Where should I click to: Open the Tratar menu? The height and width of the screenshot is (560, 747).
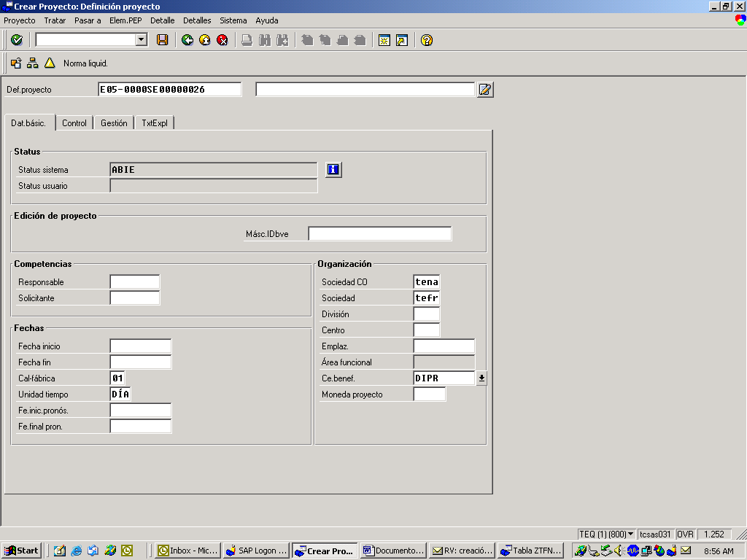tap(55, 20)
